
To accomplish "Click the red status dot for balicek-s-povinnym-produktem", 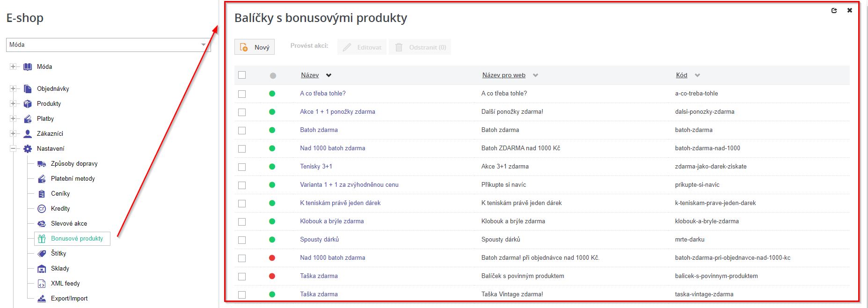I will point(272,276).
